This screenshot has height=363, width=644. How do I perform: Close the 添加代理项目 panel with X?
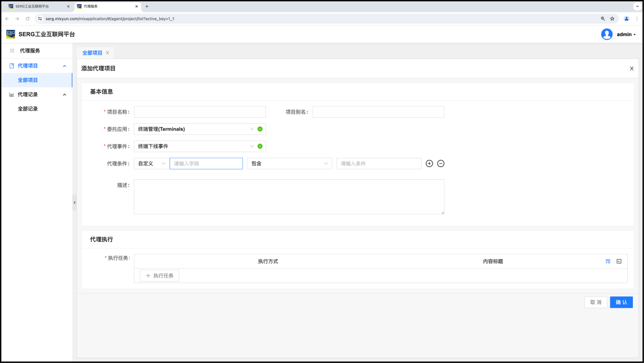[632, 68]
